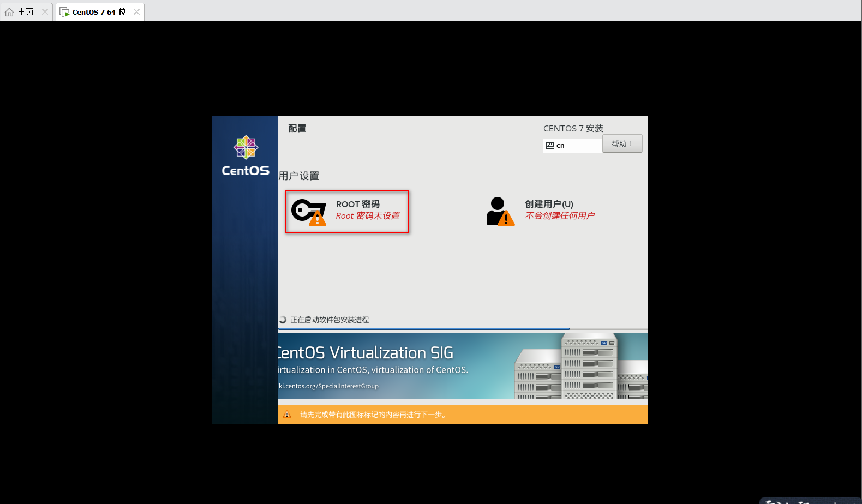Click the '配置' heading
The height and width of the screenshot is (504, 862).
[x=297, y=128]
